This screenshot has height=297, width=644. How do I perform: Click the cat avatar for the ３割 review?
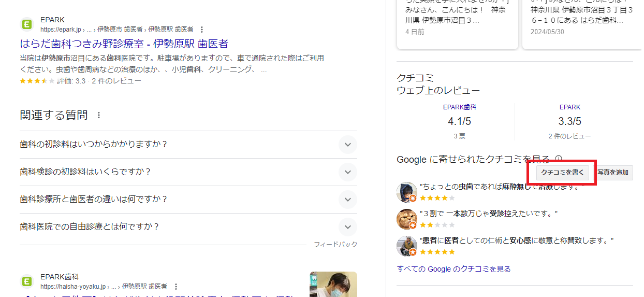pos(406,219)
